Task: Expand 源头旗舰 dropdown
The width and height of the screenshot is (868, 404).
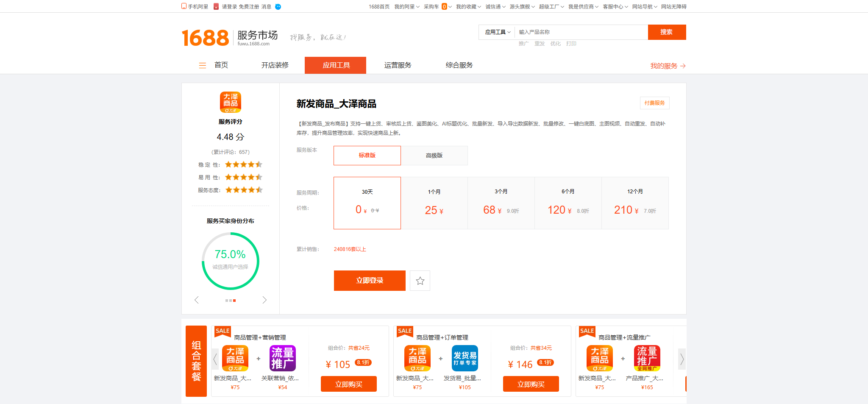Action: 522,6
